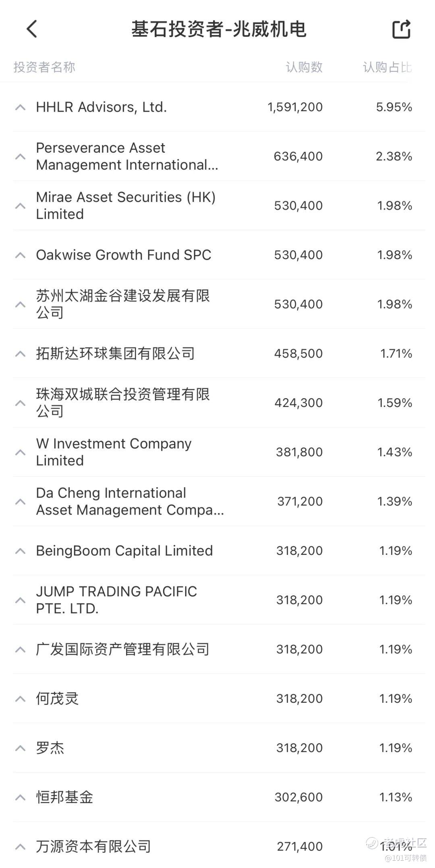
Task: Select the 万源资本有限公司 row
Action: (x=219, y=846)
